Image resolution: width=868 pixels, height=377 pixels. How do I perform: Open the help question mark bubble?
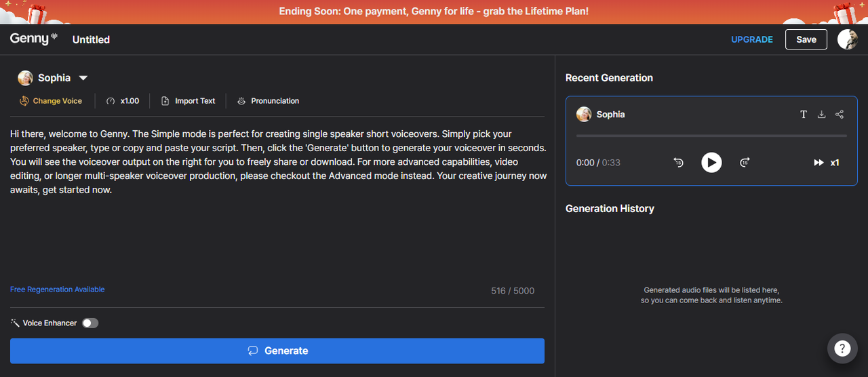[842, 349]
